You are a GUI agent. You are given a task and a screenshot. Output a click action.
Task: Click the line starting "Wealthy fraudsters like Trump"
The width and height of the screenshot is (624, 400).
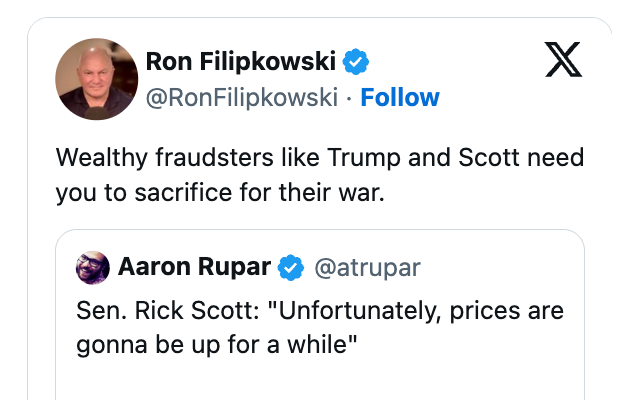[320, 158]
